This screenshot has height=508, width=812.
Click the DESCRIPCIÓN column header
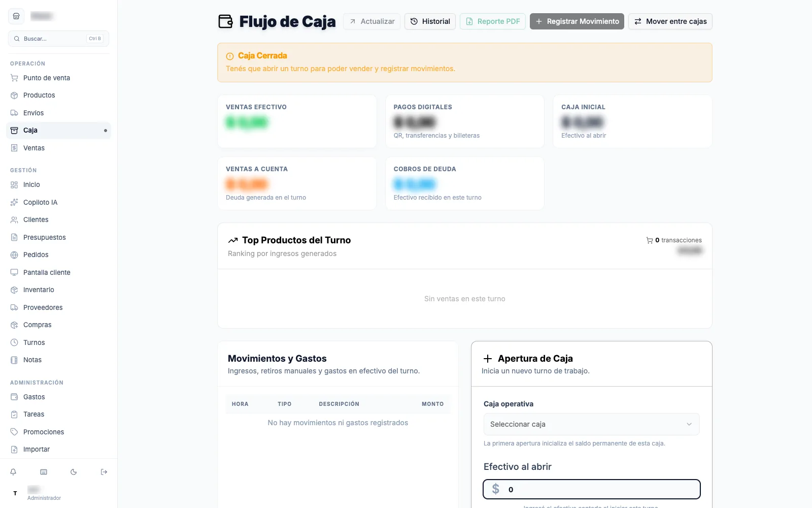pos(339,404)
